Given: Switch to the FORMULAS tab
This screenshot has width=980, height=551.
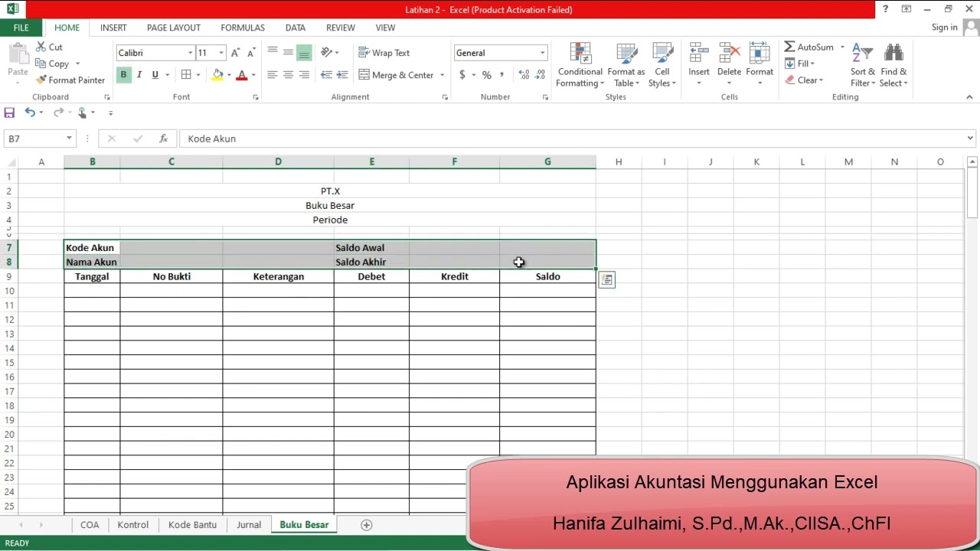Looking at the screenshot, I should [243, 28].
